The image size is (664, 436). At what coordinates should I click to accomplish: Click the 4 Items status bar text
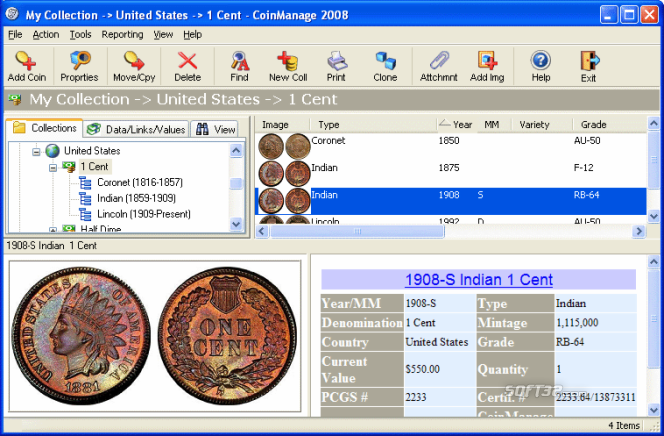click(624, 425)
